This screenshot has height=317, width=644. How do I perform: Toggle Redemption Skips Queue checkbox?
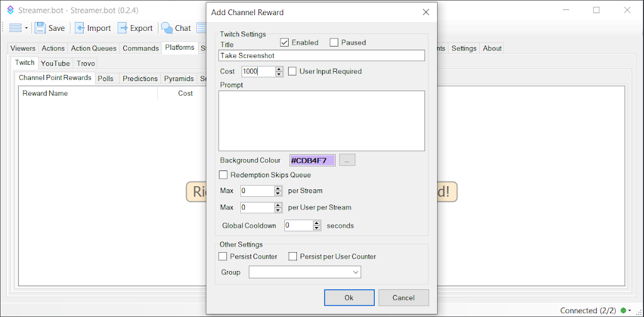[x=223, y=175]
